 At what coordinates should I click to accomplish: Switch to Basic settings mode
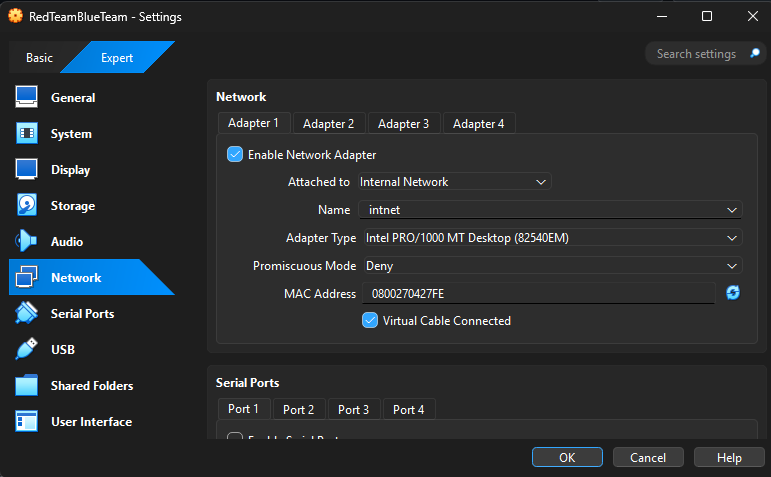coord(39,58)
